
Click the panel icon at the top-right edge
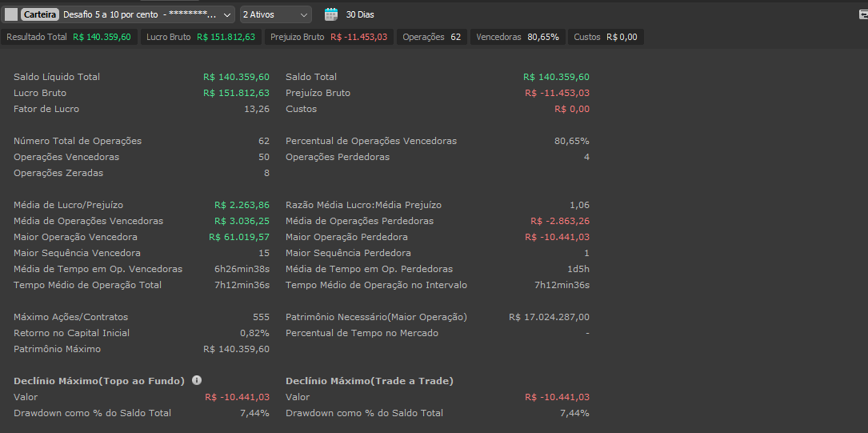pyautogui.click(x=863, y=14)
